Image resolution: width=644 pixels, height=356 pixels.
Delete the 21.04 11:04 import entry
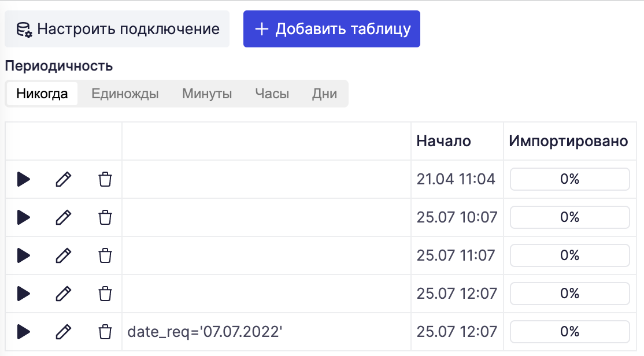(x=105, y=179)
